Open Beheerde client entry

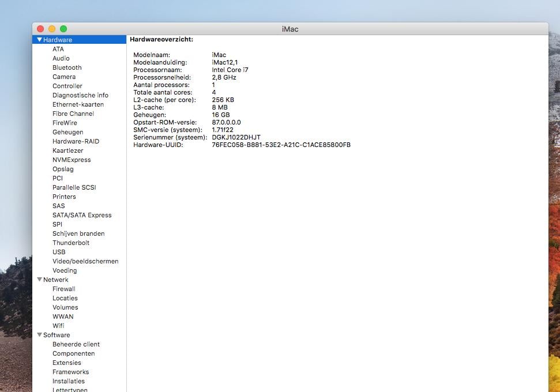pos(76,344)
